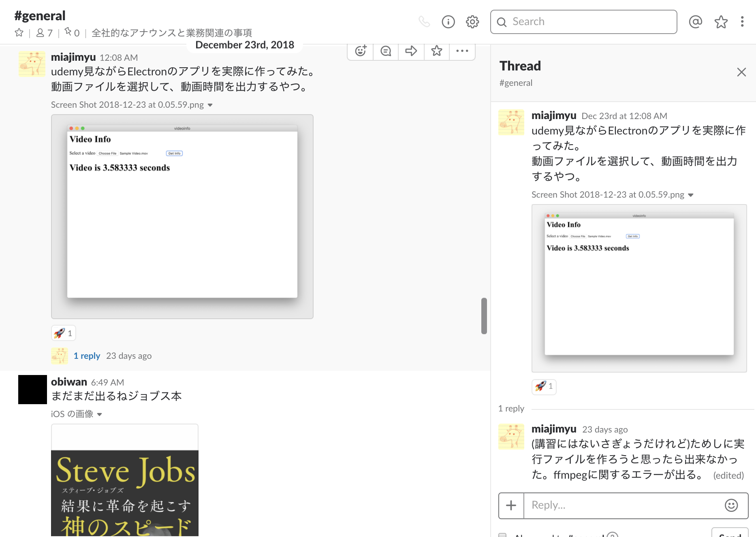Viewport: 756px width, 537px height.
Task: Share miajimyu's message using the arrow icon
Action: 411,51
